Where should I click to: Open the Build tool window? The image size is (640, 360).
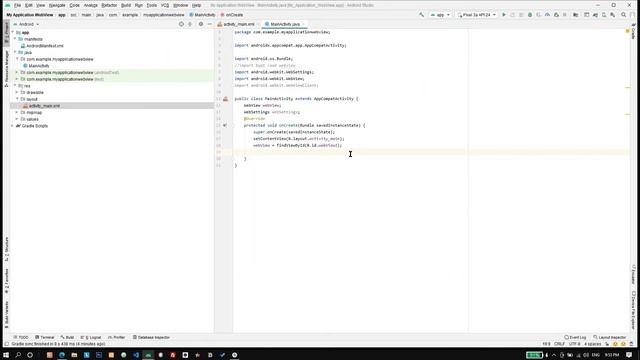(67, 337)
